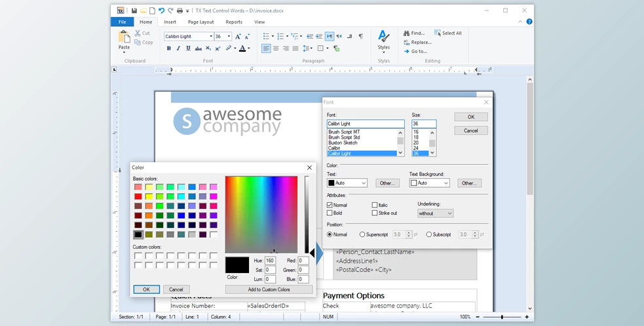Viewport: 644px width, 326px height.
Task: Align text center in Paragraph group
Action: (x=276, y=48)
